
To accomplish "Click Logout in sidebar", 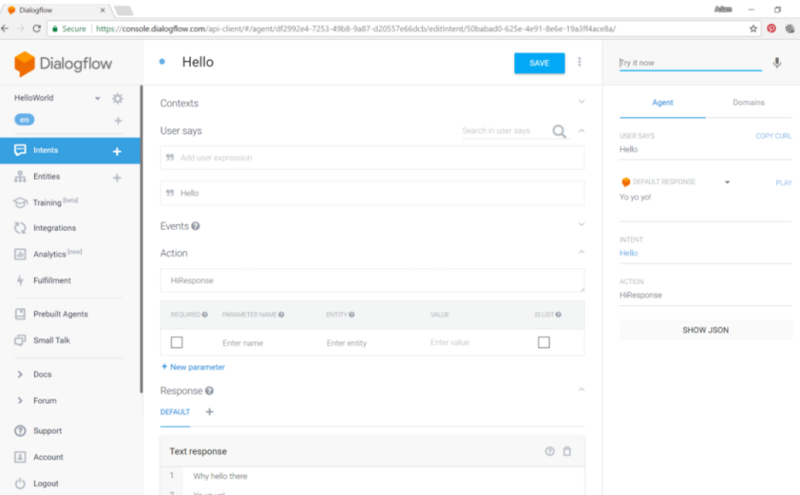I will tap(46, 483).
